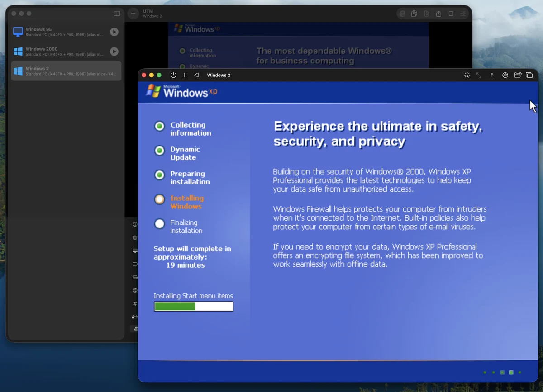Image resolution: width=543 pixels, height=392 pixels.
Task: Click 'The most dependable Windows' text behind
Action: 324,56
